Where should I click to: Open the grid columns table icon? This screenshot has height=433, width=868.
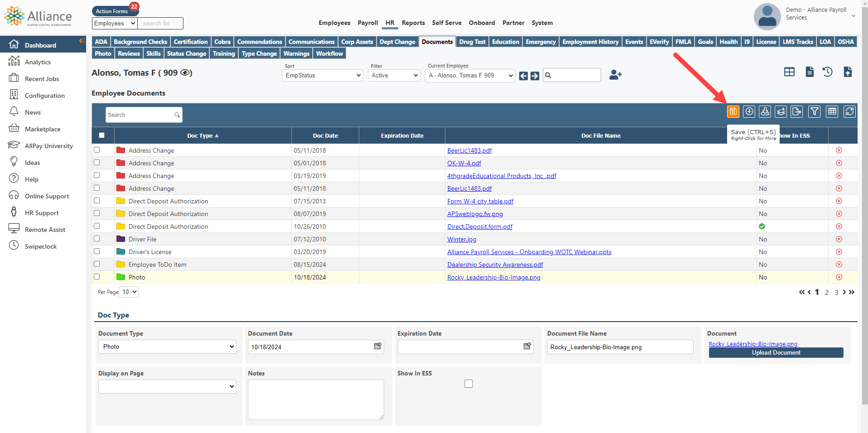tap(832, 111)
